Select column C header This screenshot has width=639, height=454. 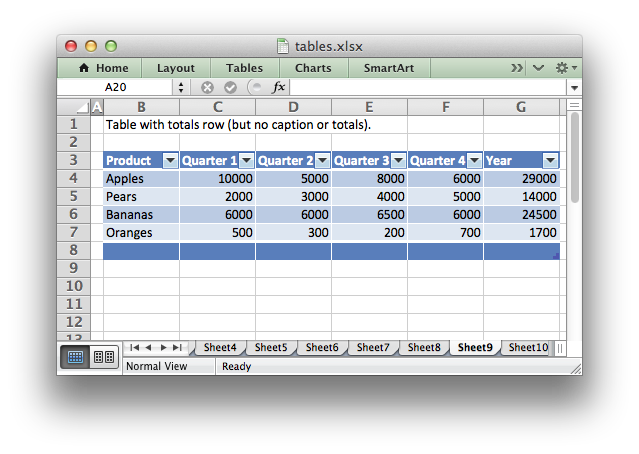click(x=218, y=107)
